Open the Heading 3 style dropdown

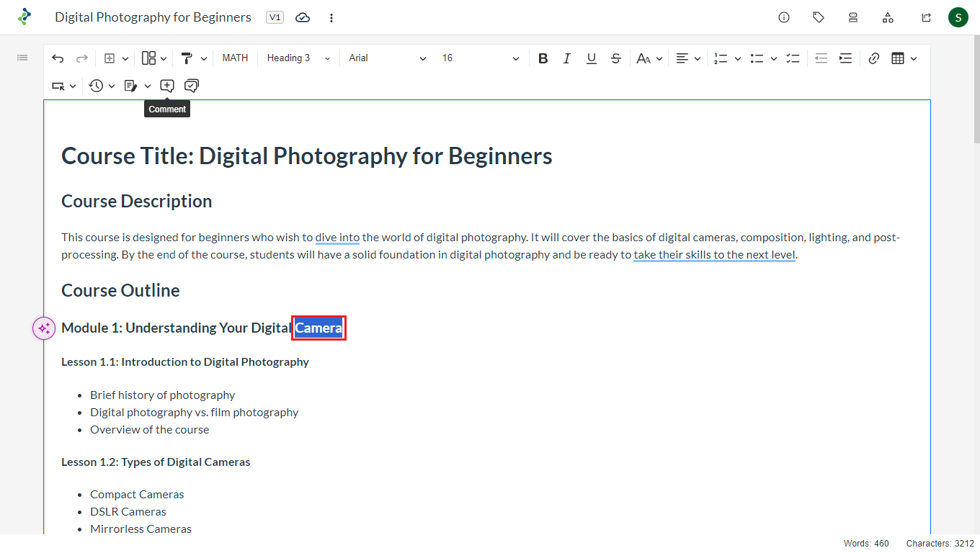click(298, 58)
